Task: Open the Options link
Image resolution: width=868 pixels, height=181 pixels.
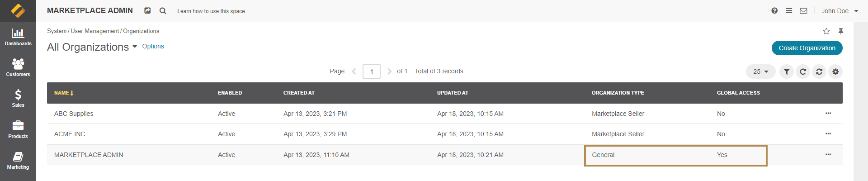Action: click(153, 46)
